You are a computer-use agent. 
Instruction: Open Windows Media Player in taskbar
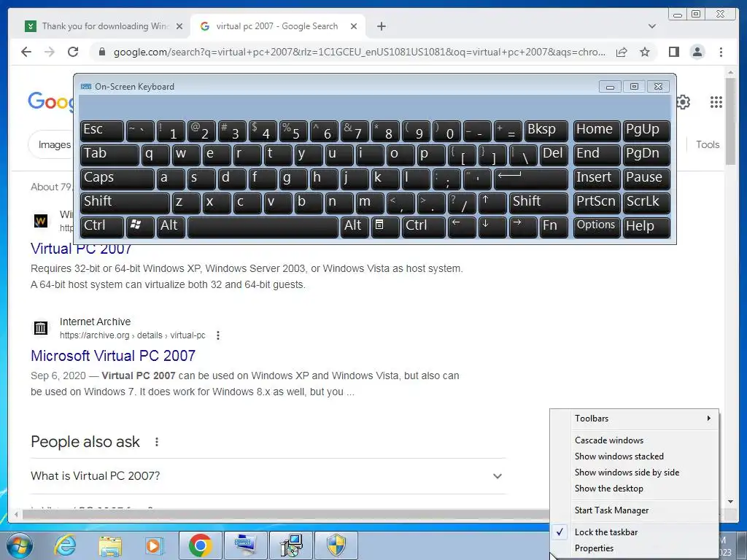(155, 545)
